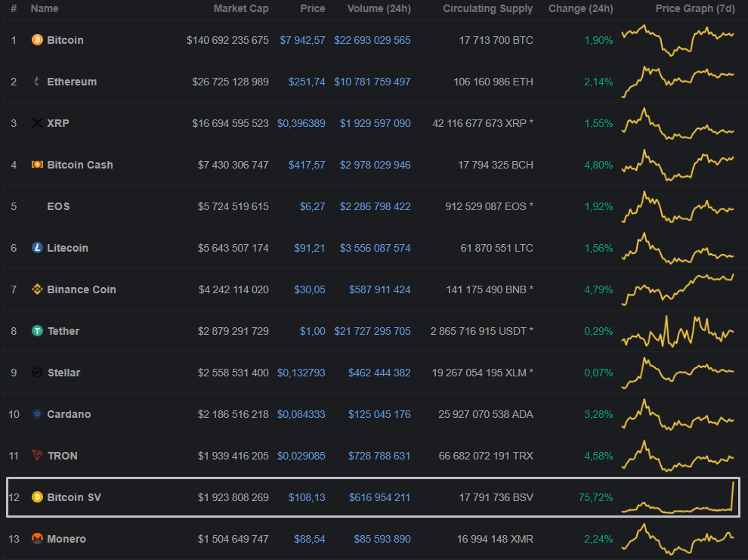
Task: Open the EOS coin name link
Action: click(58, 206)
